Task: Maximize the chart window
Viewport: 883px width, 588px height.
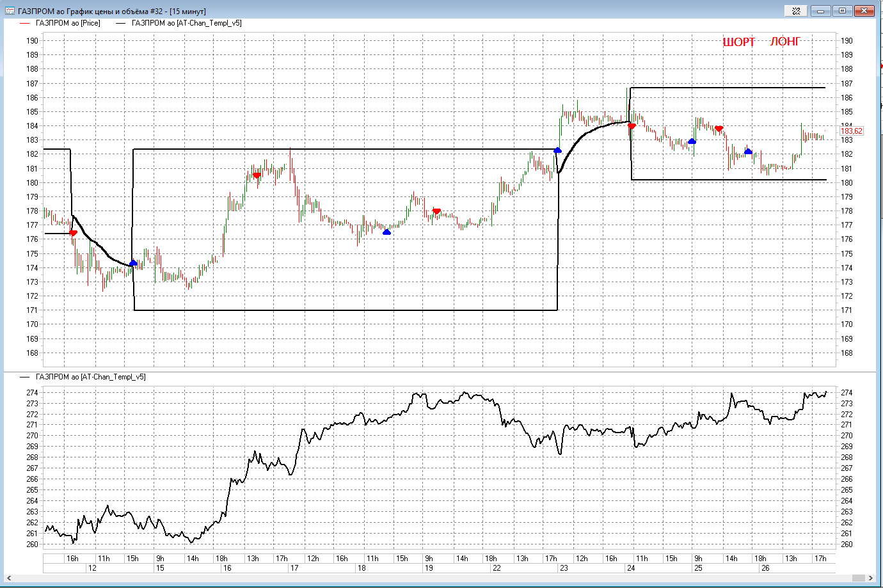Action: (843, 11)
